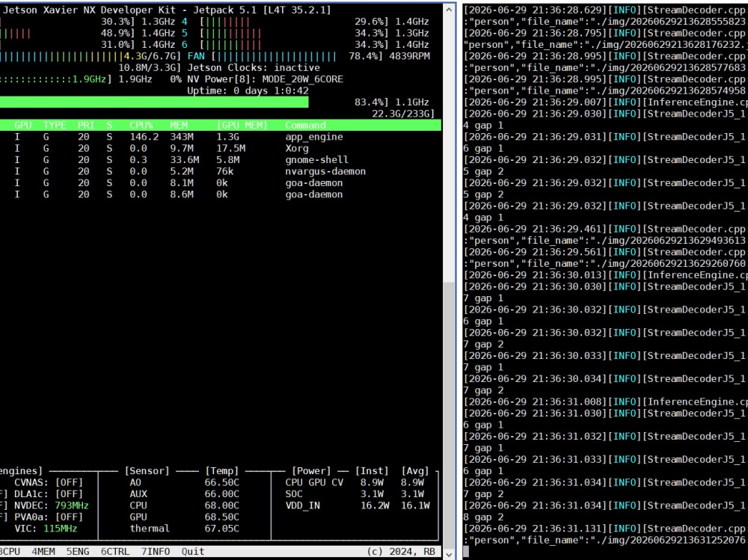Click NV Power MODE_20W_6CORE text
Screen dimensions: 748x560
click(265, 79)
